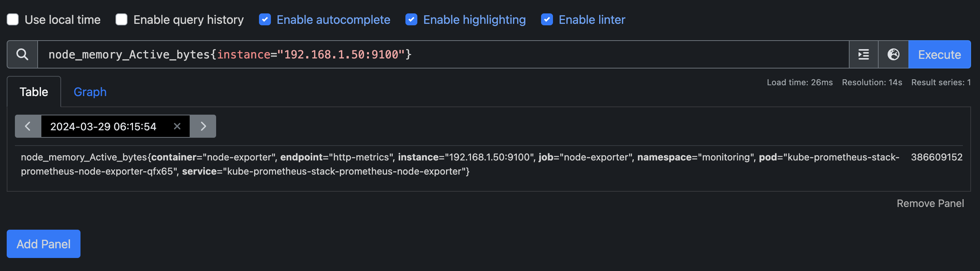
Task: Toggle the Use local time checkbox
Action: [13, 19]
